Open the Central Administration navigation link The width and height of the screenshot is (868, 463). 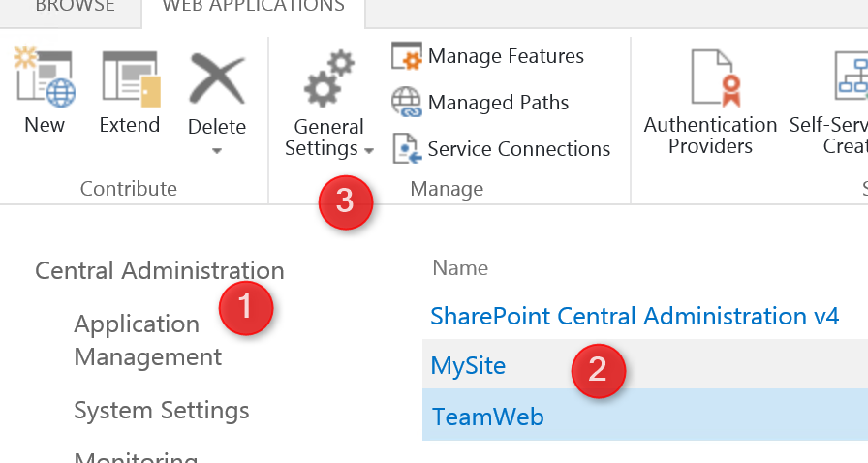coord(160,271)
